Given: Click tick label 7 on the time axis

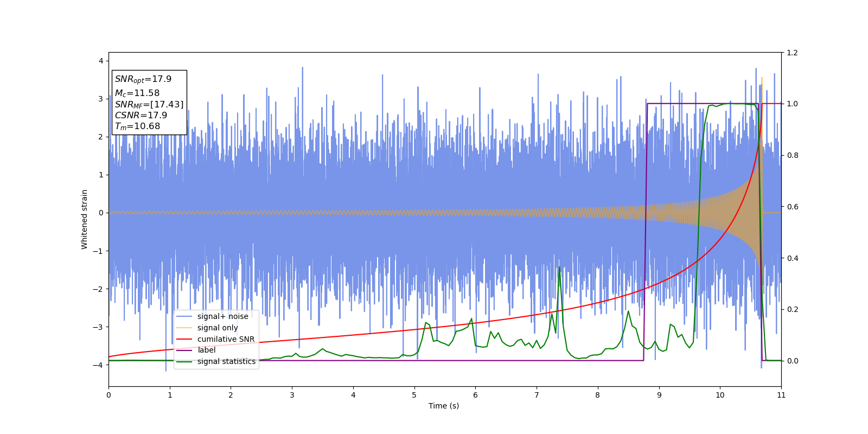Looking at the screenshot, I should pos(537,395).
